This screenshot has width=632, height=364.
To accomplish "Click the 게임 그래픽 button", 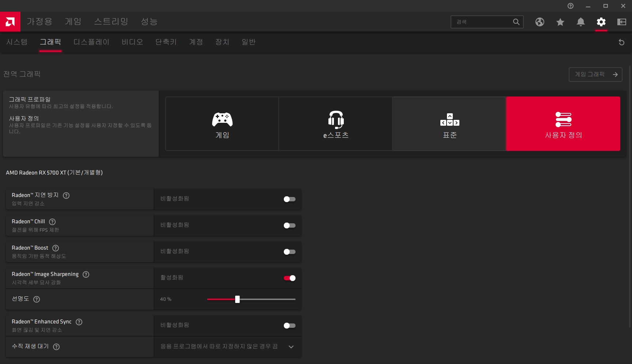I will [595, 75].
